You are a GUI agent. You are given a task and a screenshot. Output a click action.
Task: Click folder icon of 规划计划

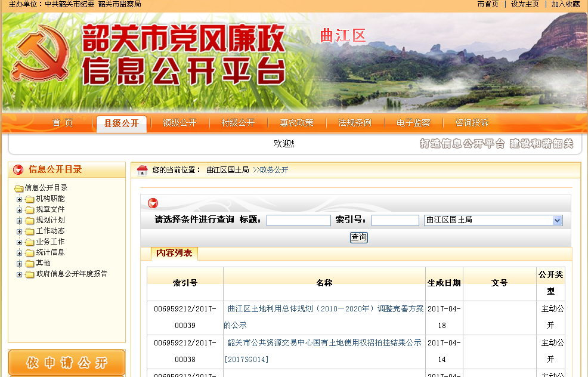click(x=30, y=221)
